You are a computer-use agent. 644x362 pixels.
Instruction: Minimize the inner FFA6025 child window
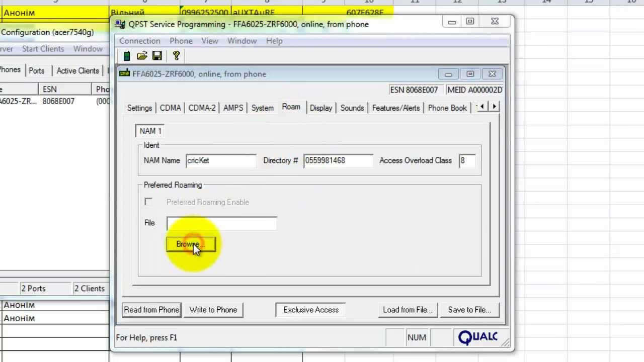(448, 74)
